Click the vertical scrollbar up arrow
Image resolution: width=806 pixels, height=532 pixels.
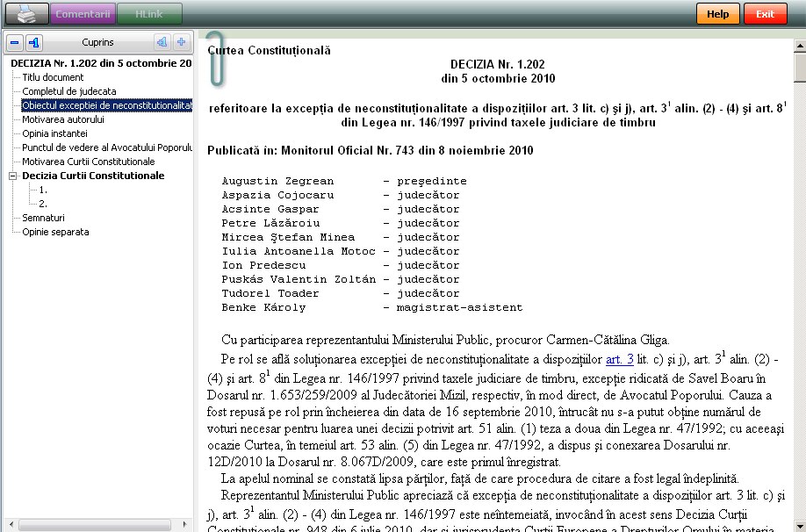pyautogui.click(x=800, y=46)
